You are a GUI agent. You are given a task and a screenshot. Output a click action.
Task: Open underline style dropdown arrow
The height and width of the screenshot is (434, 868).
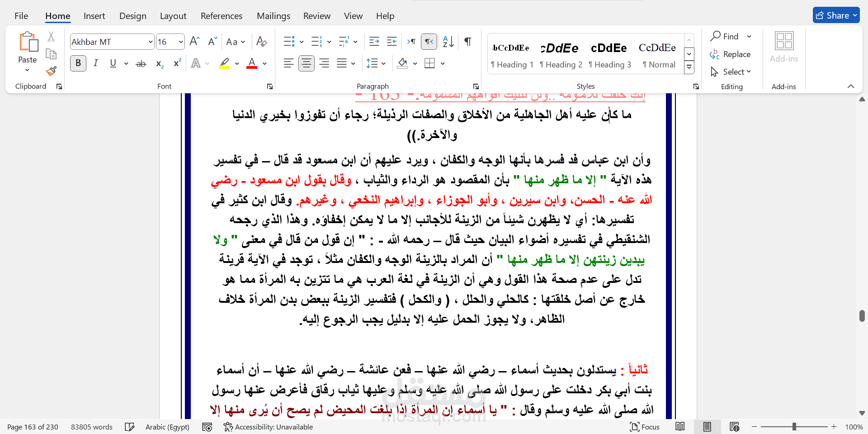point(126,63)
